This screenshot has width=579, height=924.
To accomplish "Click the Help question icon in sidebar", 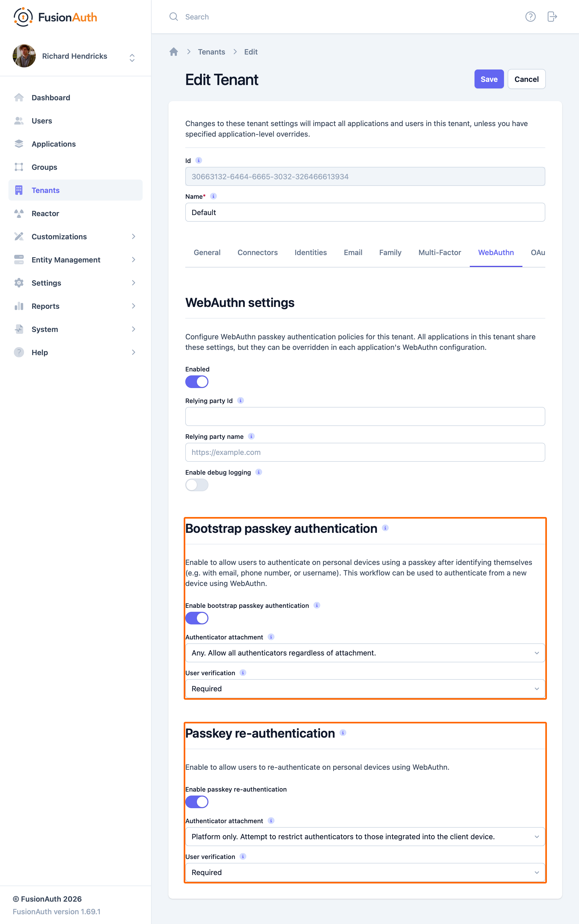I will (19, 352).
